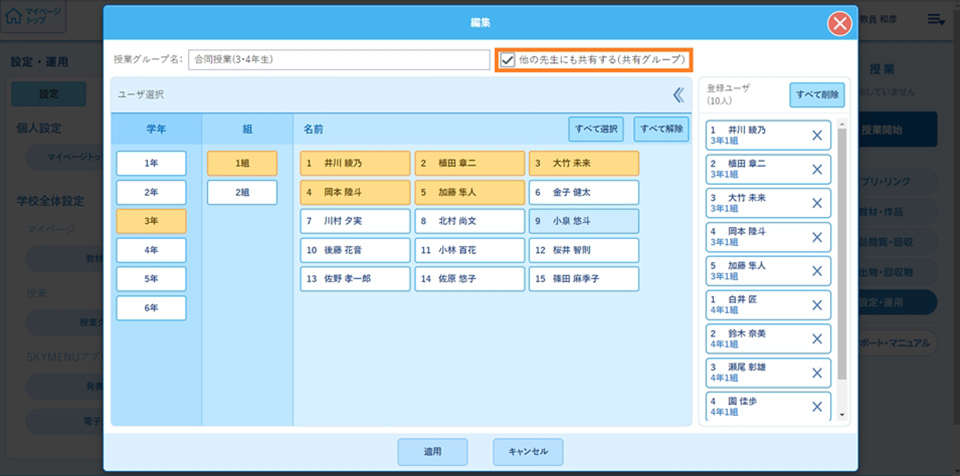The height and width of the screenshot is (476, 960).
Task: Remove 大竹 未来 from registered users
Action: (x=816, y=204)
